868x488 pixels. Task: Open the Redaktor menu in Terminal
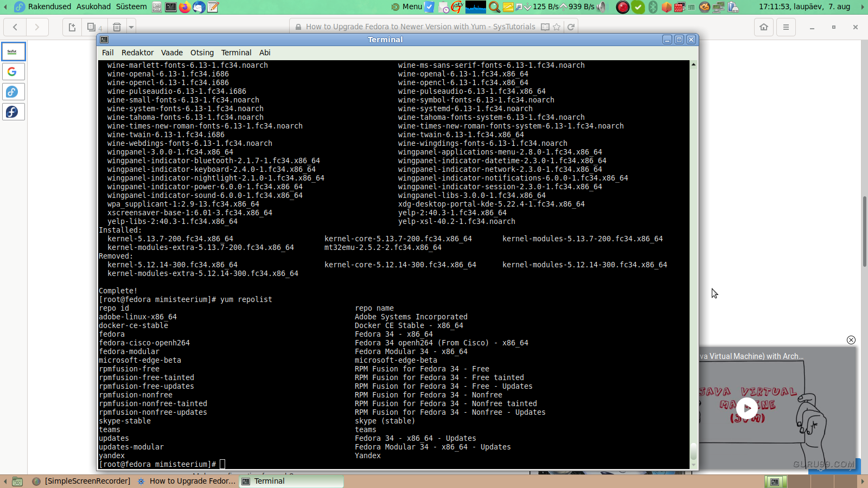coord(138,53)
